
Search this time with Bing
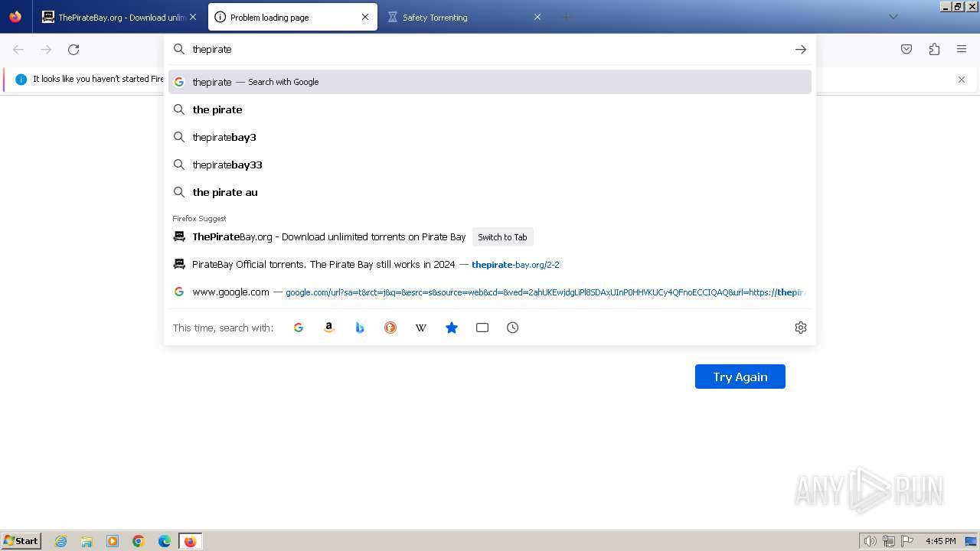360,328
